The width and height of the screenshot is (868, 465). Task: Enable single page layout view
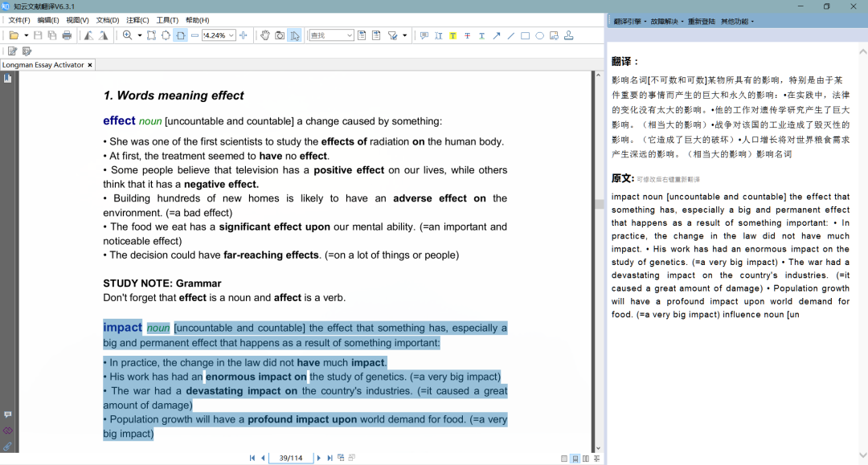[x=564, y=459]
